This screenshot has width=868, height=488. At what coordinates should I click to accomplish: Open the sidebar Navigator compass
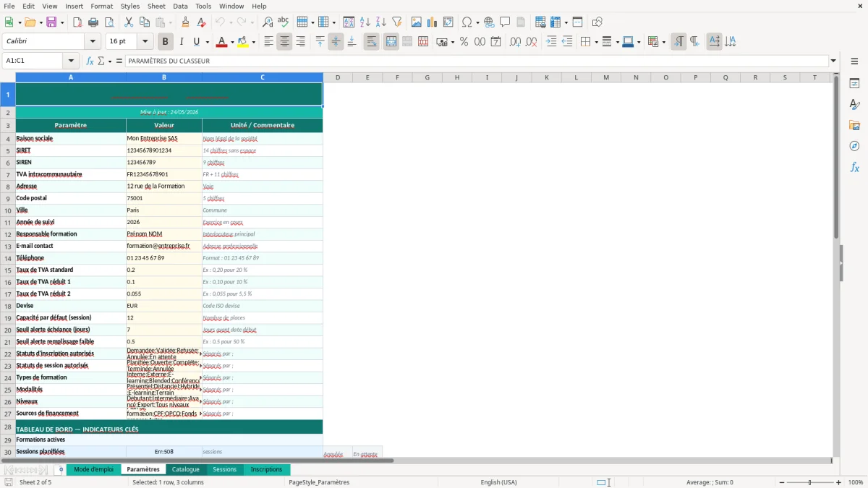point(854,146)
